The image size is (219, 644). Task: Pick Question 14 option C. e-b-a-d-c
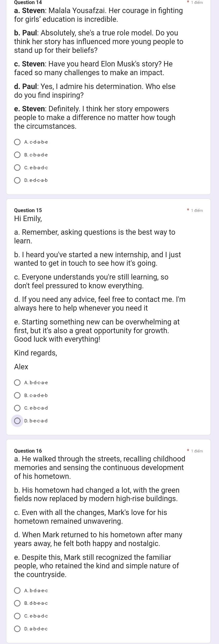point(17,168)
